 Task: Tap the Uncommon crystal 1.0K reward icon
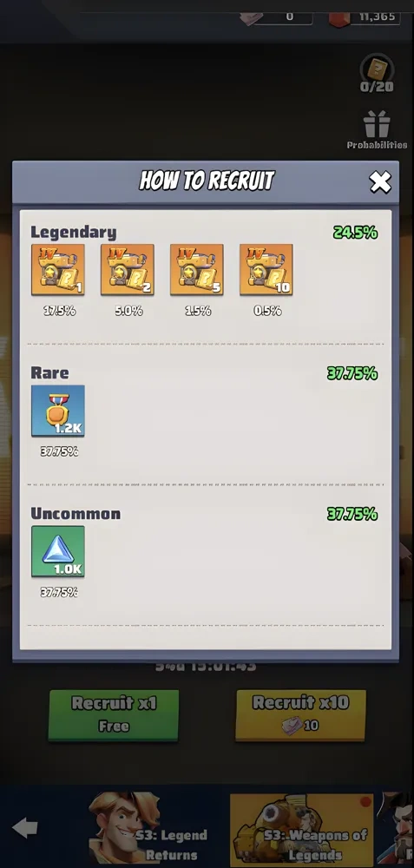tap(58, 551)
